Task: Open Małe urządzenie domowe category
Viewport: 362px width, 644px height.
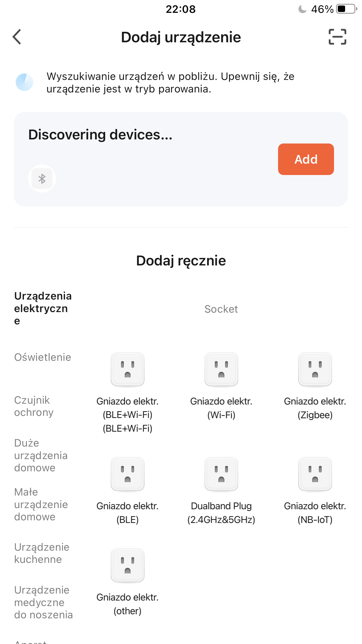Action: (41, 504)
